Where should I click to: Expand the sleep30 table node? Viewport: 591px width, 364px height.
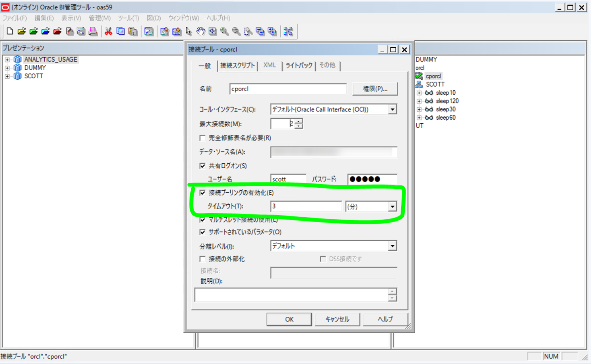tap(419, 109)
